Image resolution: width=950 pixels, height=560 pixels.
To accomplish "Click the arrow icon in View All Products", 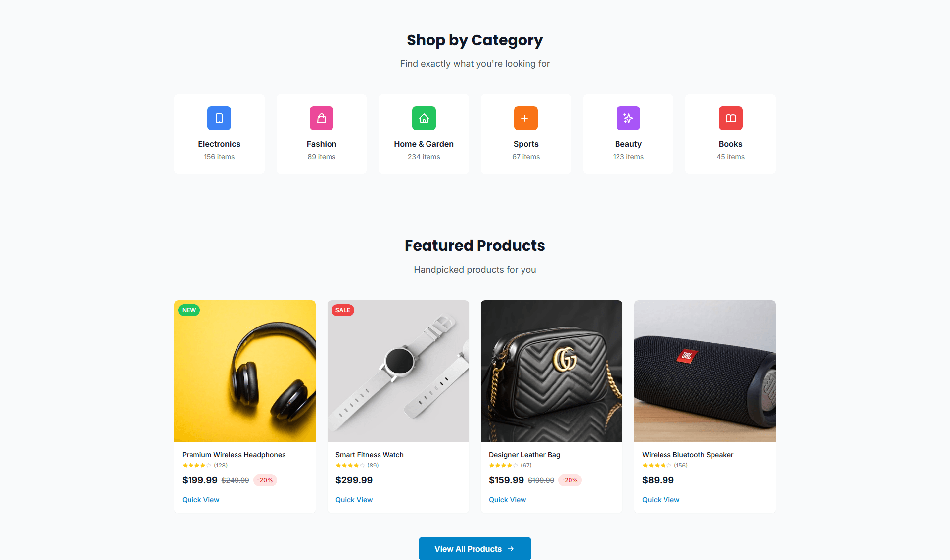I will (511, 549).
